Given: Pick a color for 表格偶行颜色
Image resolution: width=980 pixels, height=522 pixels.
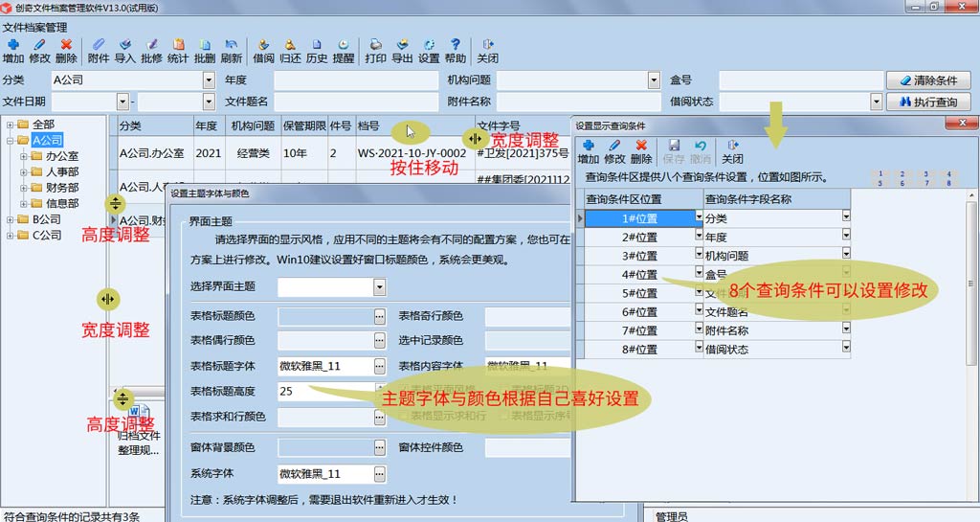Looking at the screenshot, I should pos(379,341).
